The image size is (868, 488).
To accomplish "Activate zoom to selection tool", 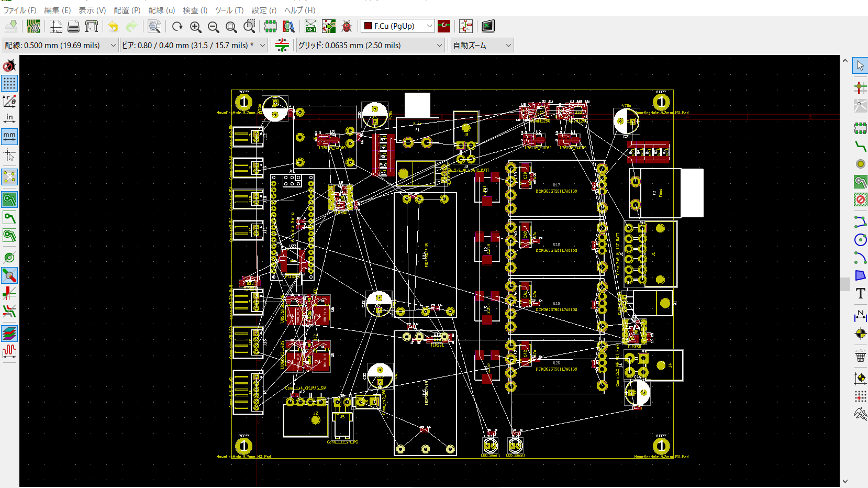I will 249,26.
